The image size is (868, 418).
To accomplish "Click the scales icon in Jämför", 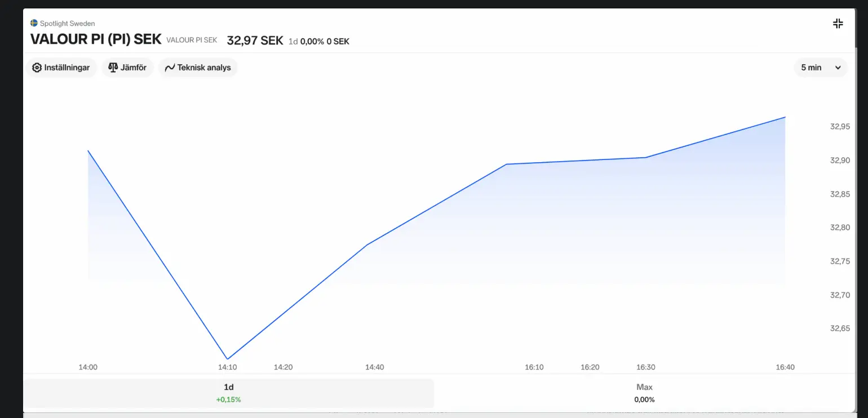I will pos(113,68).
